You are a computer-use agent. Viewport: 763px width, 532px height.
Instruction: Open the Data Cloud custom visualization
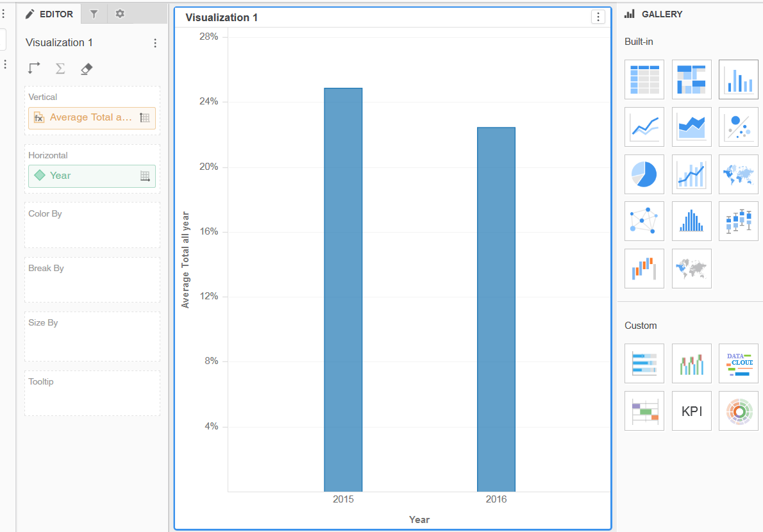tap(738, 363)
